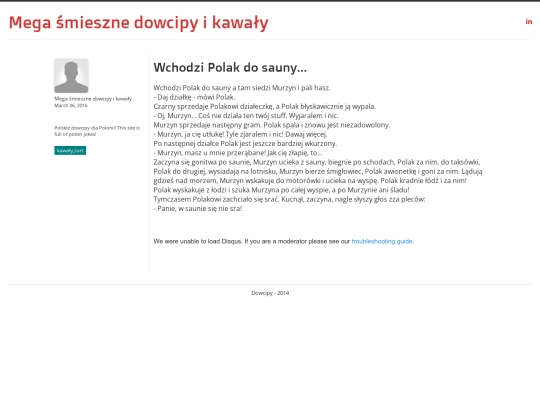The height and width of the screenshot is (405, 540).
Task: Click the Disqus unable to load message
Action: 284,241
